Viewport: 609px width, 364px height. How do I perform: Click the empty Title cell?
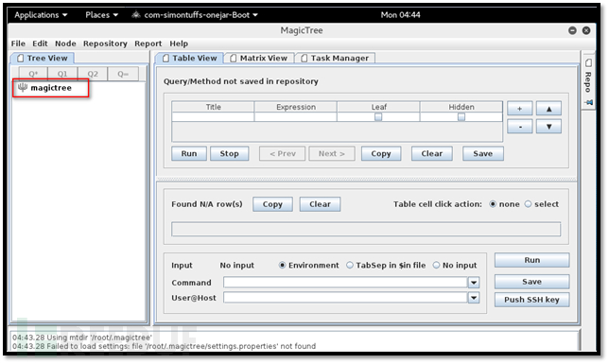[213, 117]
